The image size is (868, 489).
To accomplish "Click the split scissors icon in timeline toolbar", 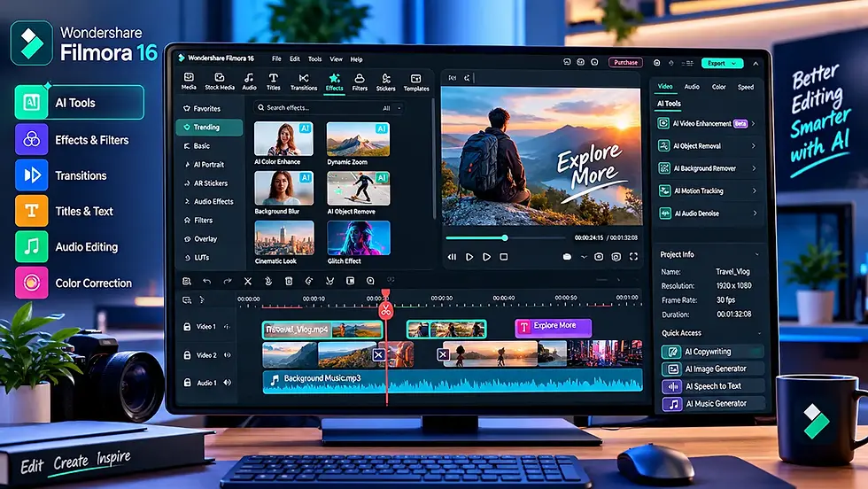I will 329,282.
